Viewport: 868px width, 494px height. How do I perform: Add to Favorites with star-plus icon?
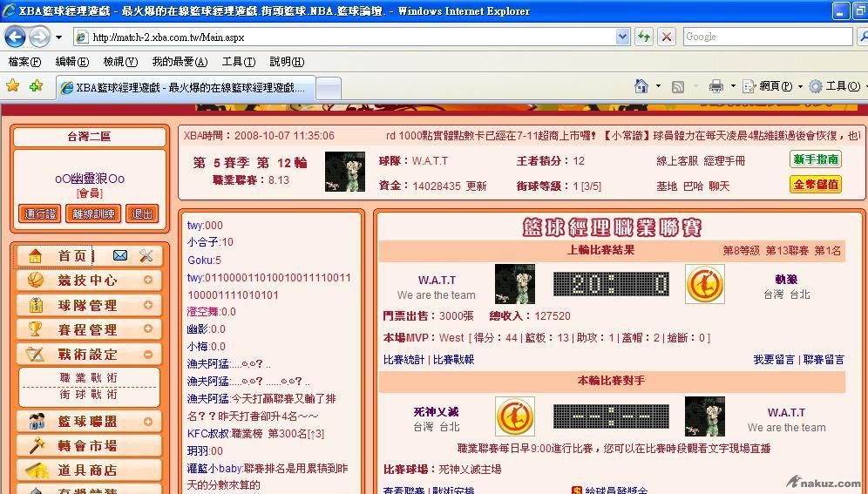[x=37, y=85]
